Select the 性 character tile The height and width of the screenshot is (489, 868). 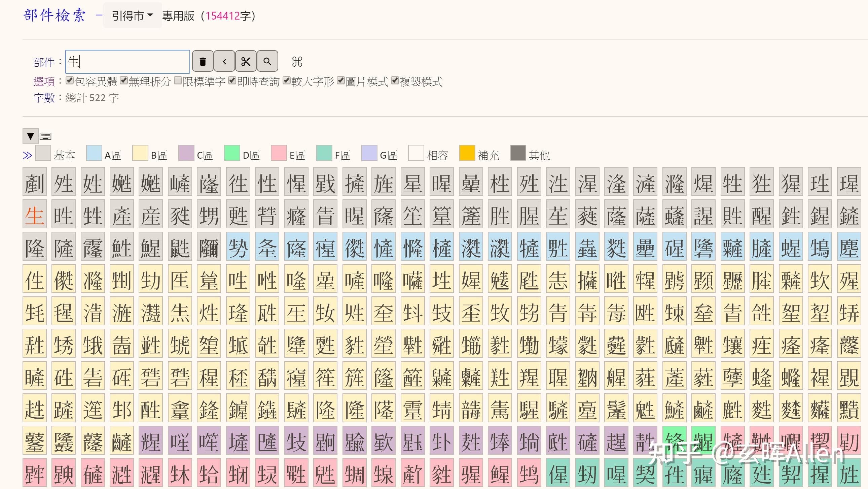267,182
